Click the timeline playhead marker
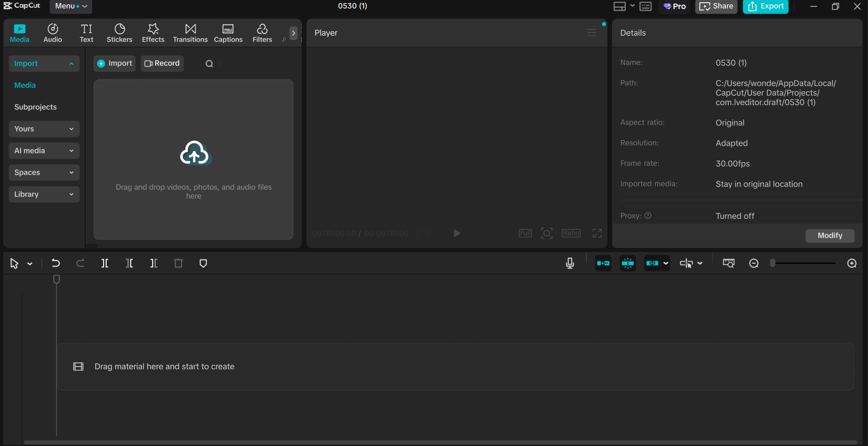 56,279
